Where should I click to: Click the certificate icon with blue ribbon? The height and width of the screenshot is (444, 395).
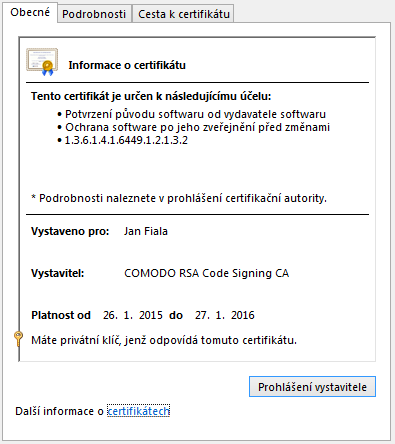[42, 62]
